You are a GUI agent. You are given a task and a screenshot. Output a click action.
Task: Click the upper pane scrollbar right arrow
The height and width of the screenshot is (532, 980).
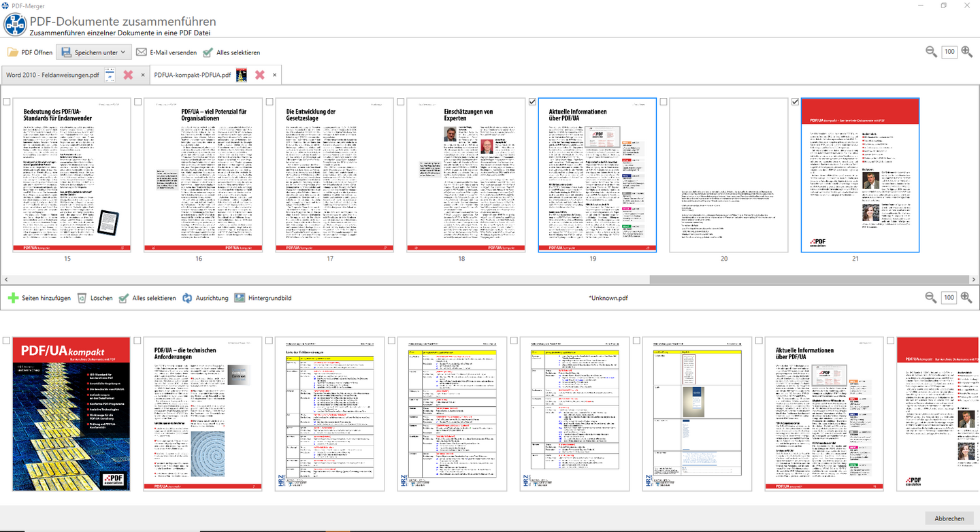click(x=974, y=280)
